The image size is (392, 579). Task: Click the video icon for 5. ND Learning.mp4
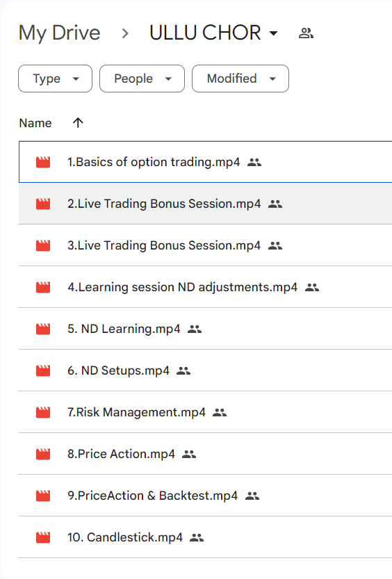coord(43,329)
